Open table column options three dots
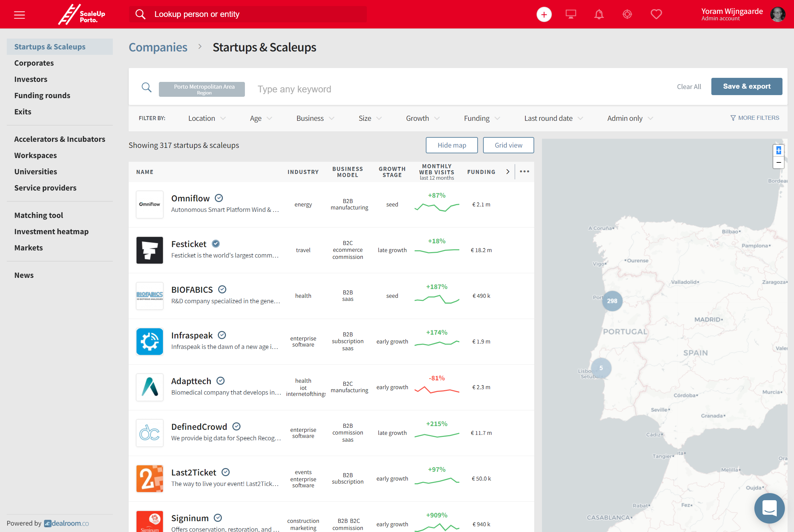 point(524,172)
